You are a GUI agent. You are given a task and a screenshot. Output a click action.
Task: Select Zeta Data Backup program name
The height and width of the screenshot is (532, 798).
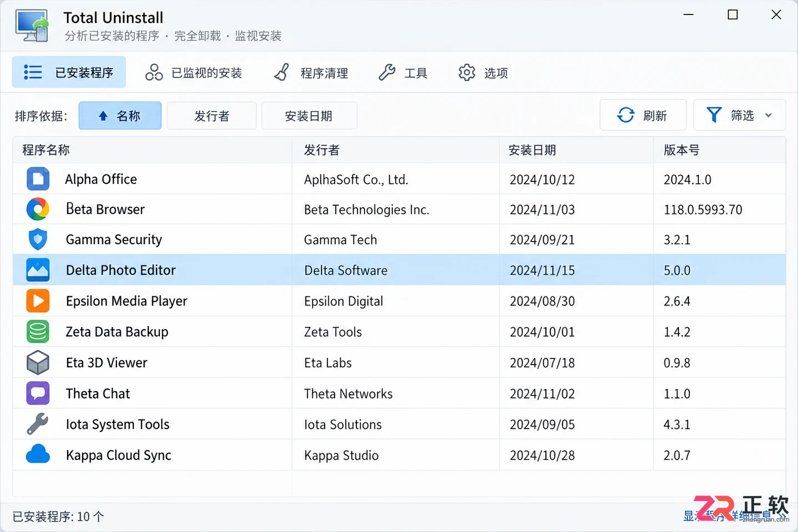coord(117,331)
